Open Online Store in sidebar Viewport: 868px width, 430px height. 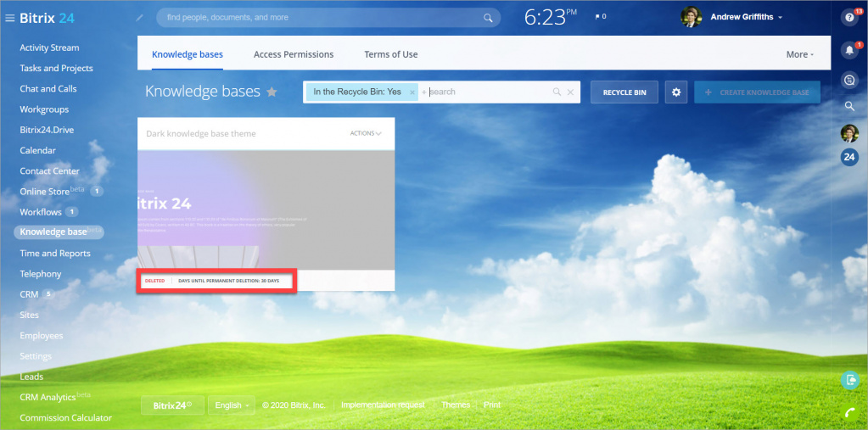tap(44, 192)
